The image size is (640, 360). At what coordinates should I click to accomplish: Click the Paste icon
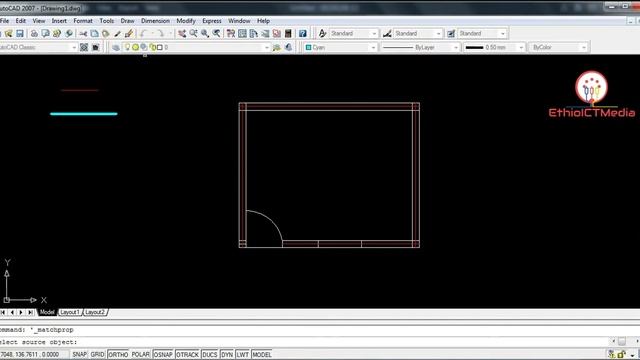(x=106, y=33)
